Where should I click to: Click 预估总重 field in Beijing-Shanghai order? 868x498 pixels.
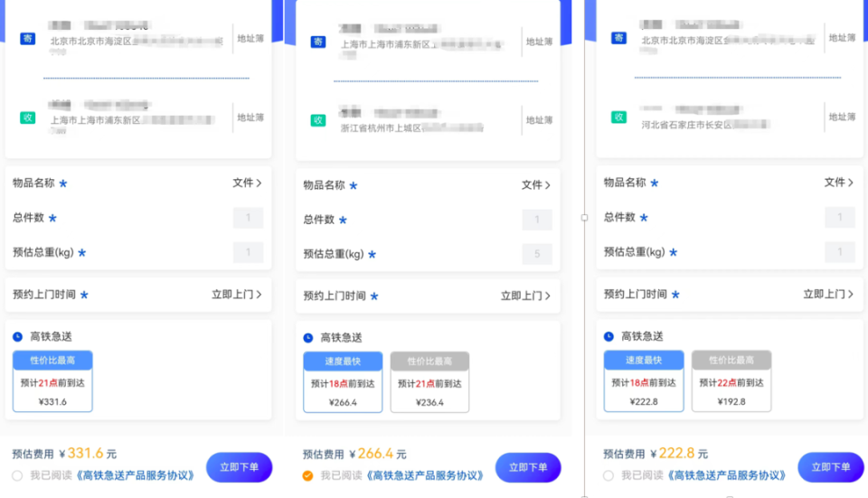point(248,252)
